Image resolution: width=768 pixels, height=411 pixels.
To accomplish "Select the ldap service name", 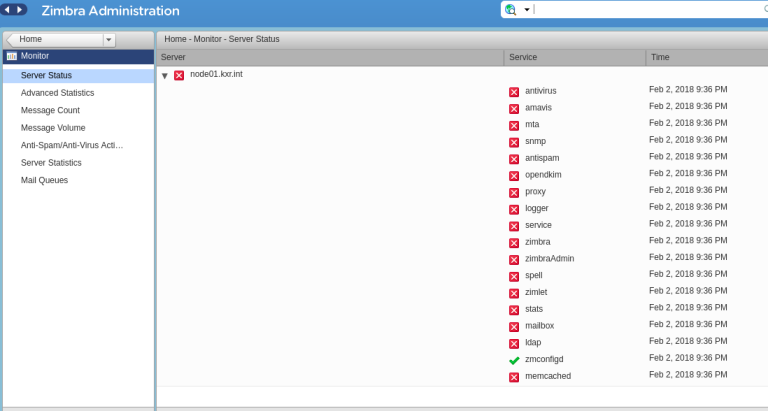I will (533, 342).
